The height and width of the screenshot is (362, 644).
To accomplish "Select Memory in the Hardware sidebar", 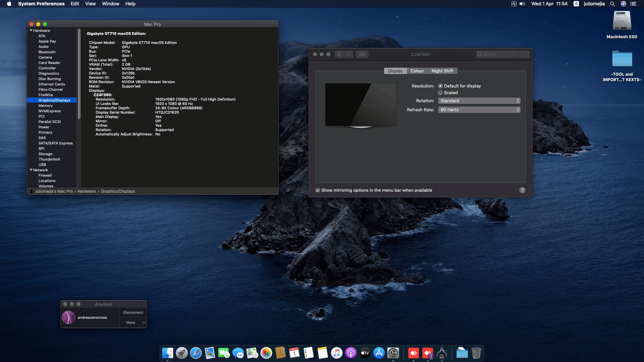I will pyautogui.click(x=45, y=106).
